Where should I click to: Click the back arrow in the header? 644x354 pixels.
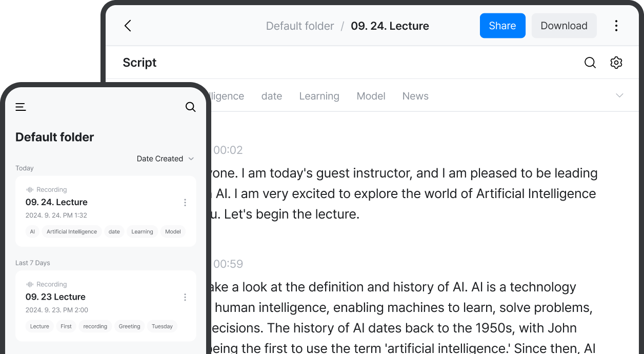128,26
